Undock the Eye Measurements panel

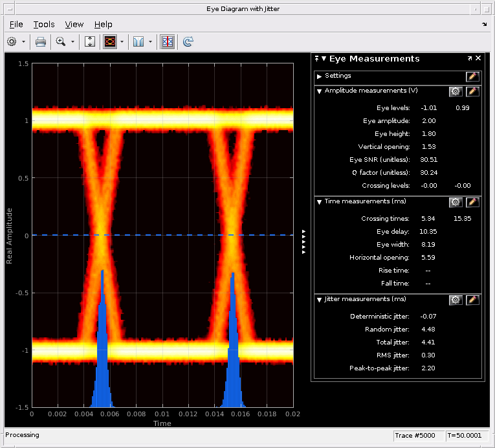click(x=470, y=58)
